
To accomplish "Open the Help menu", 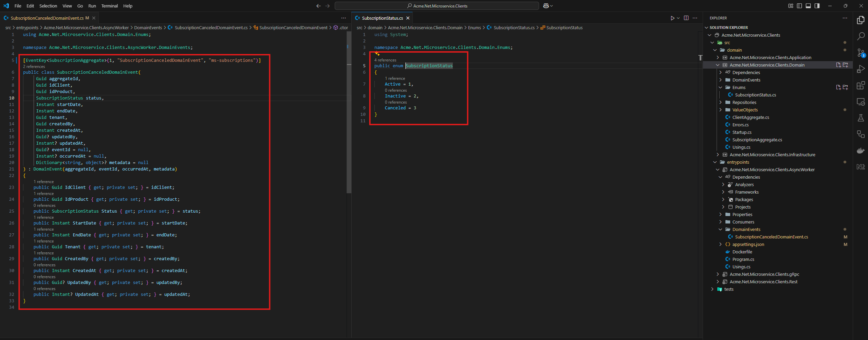I will tap(128, 6).
